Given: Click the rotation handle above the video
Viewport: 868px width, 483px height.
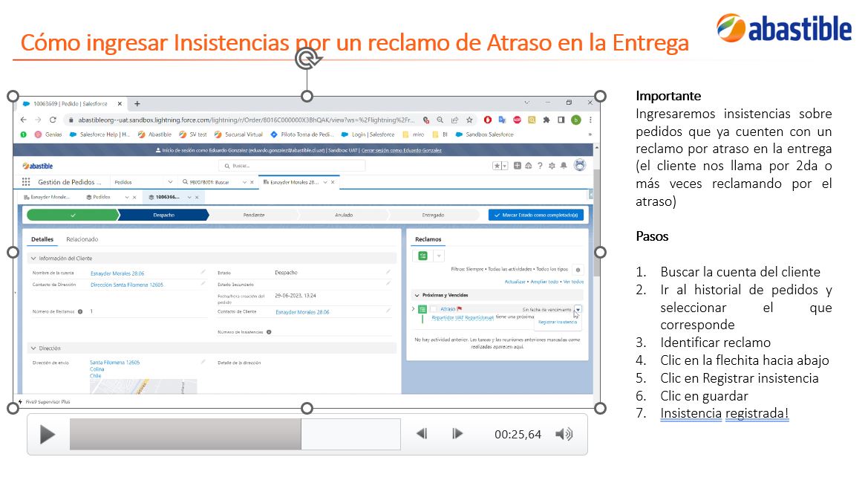Looking at the screenshot, I should (x=307, y=58).
